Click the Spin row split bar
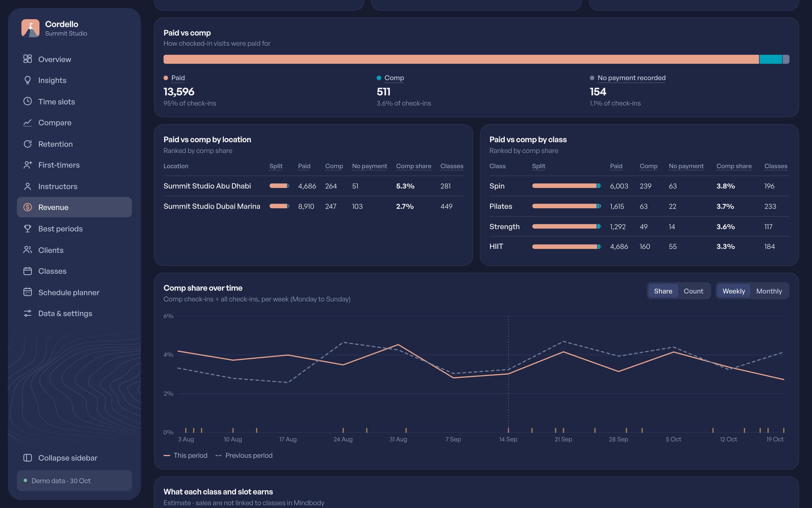This screenshot has width=812, height=508. [x=566, y=186]
